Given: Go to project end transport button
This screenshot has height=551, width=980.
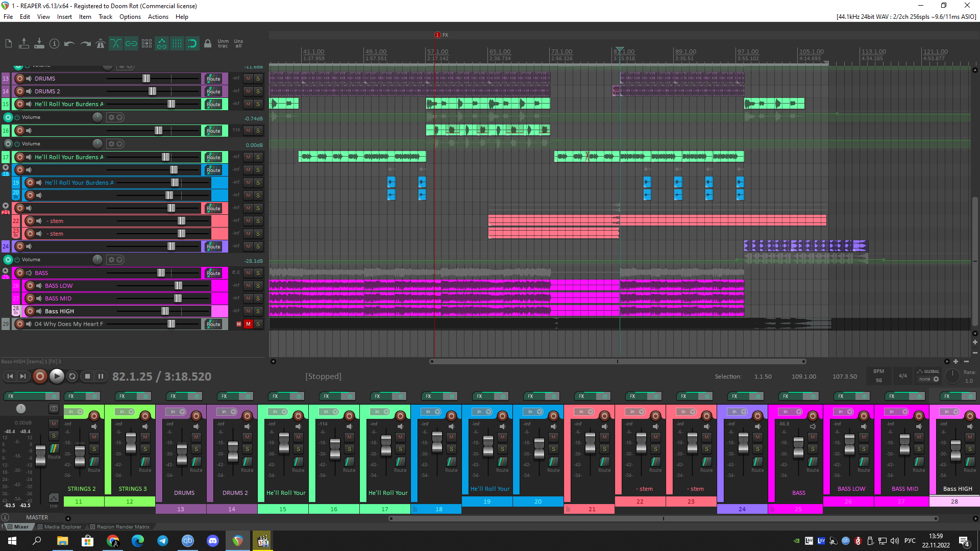Looking at the screenshot, I should [x=23, y=377].
